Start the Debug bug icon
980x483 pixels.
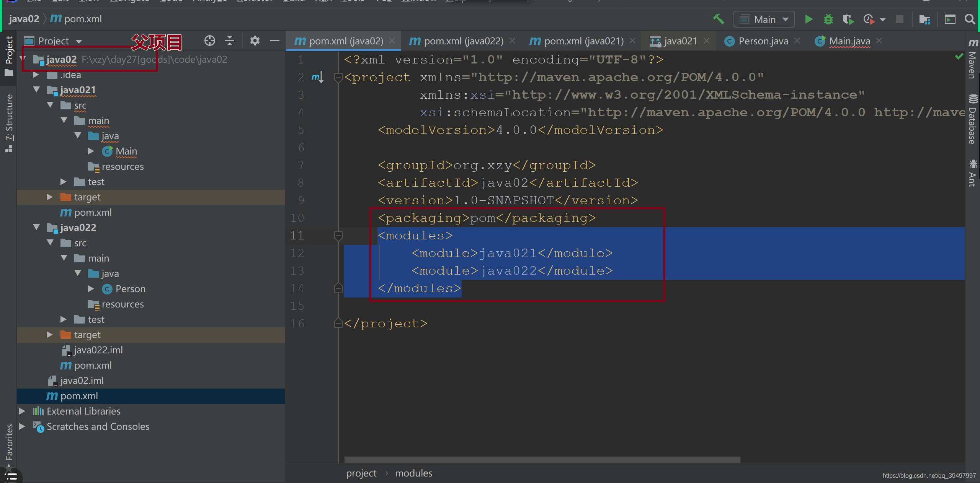[x=828, y=19]
